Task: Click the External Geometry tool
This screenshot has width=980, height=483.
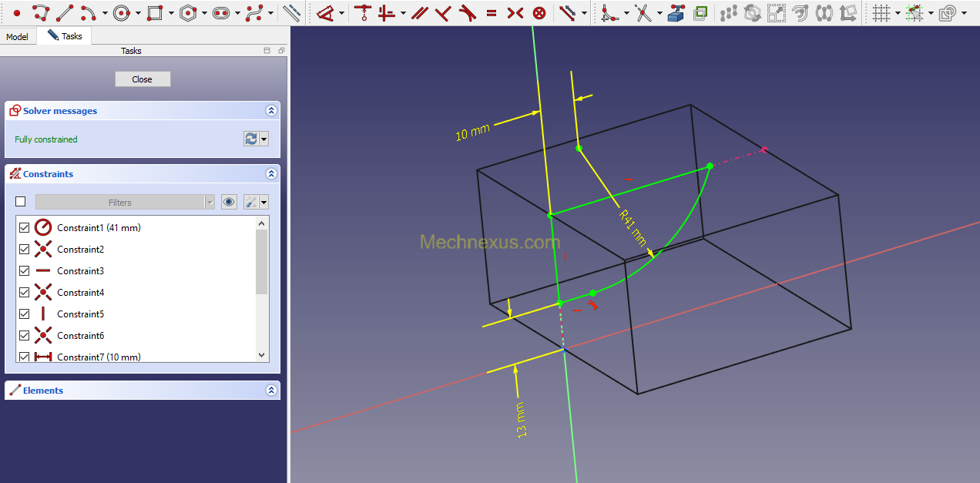Action: click(676, 13)
